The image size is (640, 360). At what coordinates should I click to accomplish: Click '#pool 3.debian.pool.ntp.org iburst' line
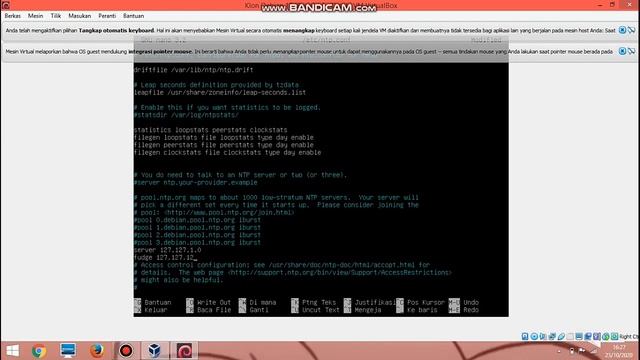click(197, 242)
